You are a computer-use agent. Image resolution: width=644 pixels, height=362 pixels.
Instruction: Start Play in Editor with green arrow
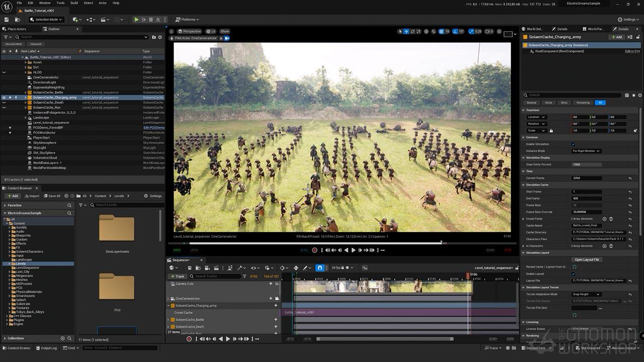pos(136,20)
